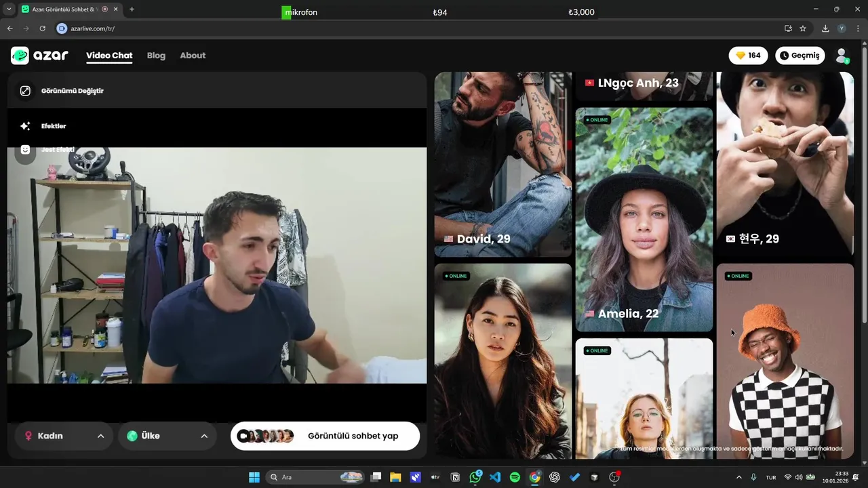Open the install app icon in the address bar
The image size is (868, 488).
point(788,28)
